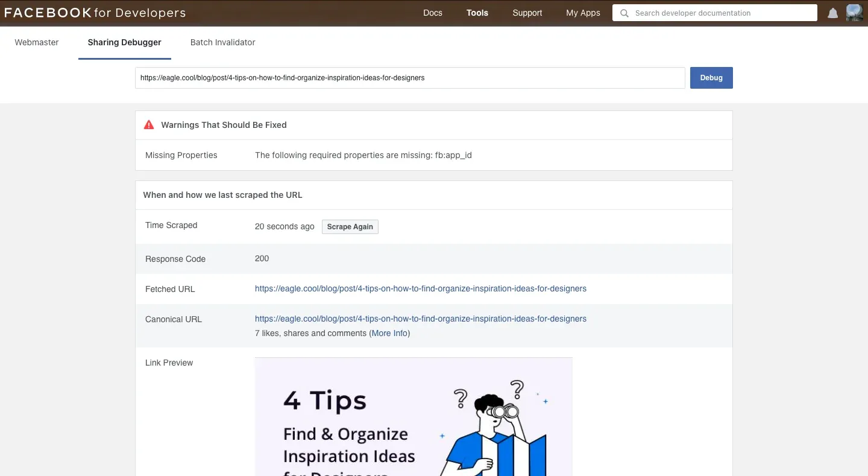Open the Canonical URL link
The height and width of the screenshot is (476, 868).
tap(421, 319)
